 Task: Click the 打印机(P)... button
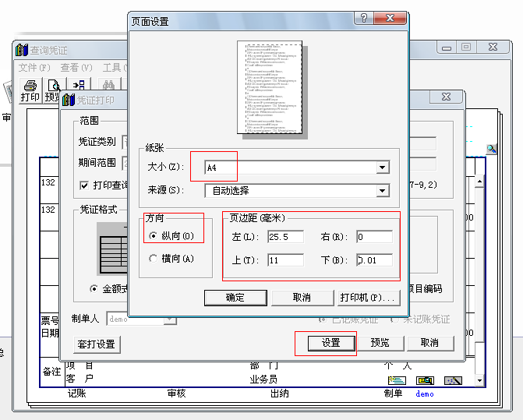[368, 298]
